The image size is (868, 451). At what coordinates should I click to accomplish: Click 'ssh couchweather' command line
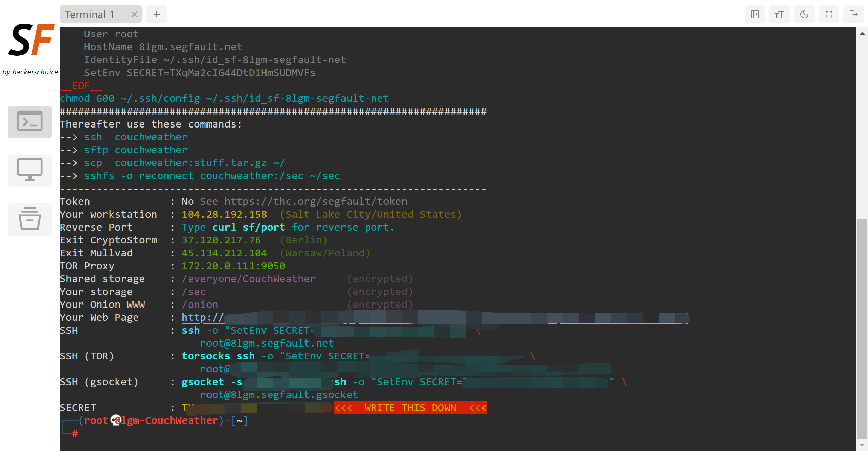pos(136,137)
